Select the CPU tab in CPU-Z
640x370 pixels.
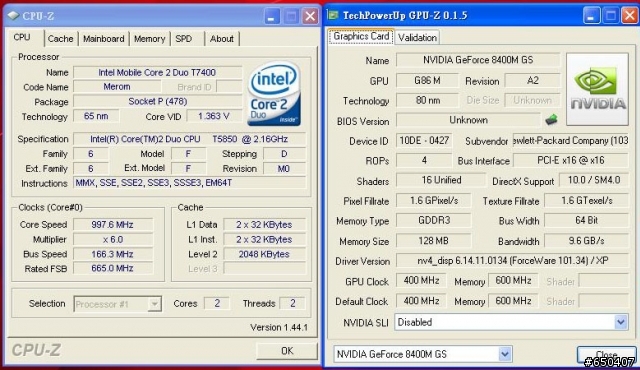click(x=22, y=38)
